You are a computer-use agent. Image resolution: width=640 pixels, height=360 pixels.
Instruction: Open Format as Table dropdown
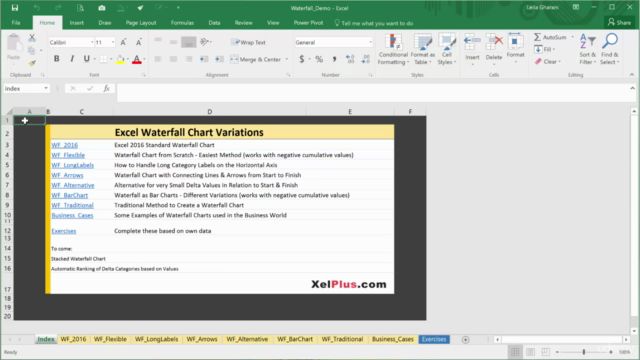pos(423,49)
